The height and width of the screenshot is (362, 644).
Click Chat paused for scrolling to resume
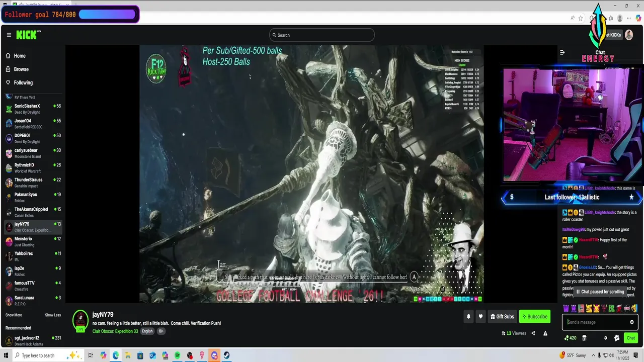point(600,292)
